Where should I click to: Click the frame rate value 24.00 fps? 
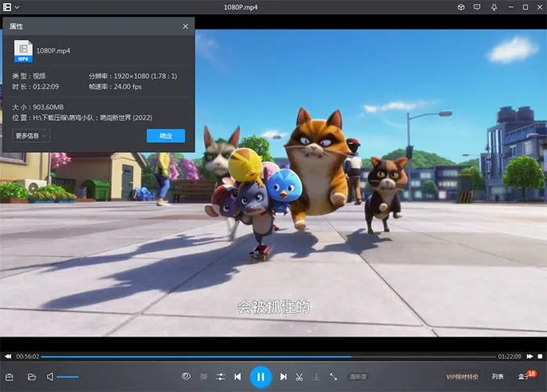pyautogui.click(x=127, y=87)
